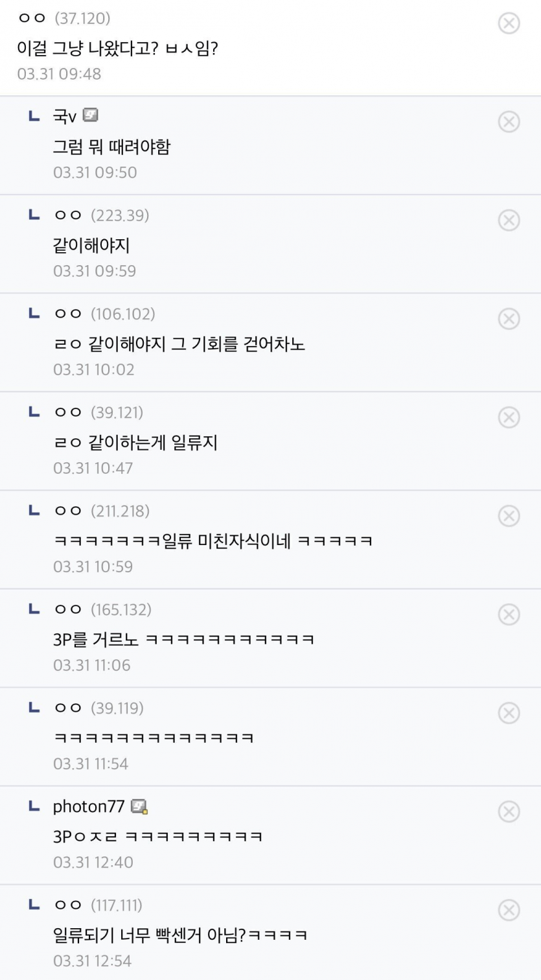Delete the 39.119 reply of only ㅋ characters
This screenshot has height=980, width=541.
click(509, 713)
